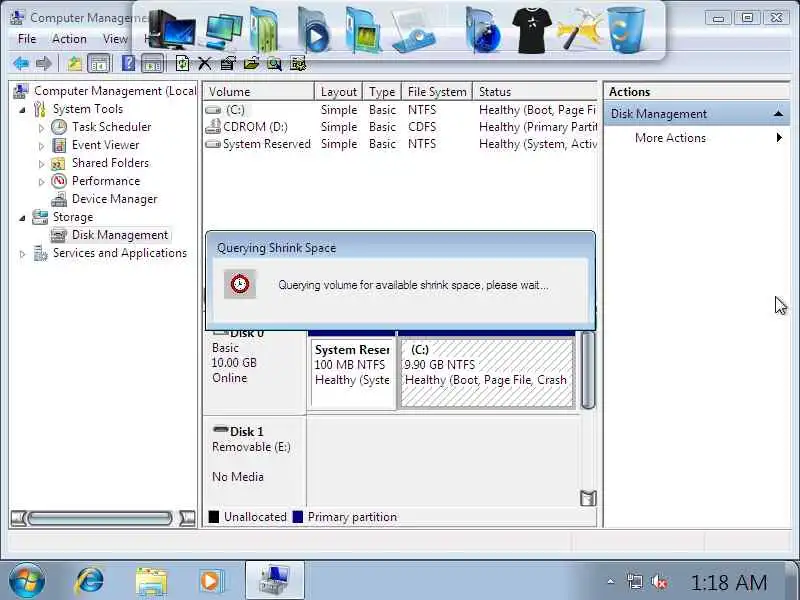Select the (C:) 9.90 GB partition block
Viewport: 800px width, 600px height.
coord(486,373)
